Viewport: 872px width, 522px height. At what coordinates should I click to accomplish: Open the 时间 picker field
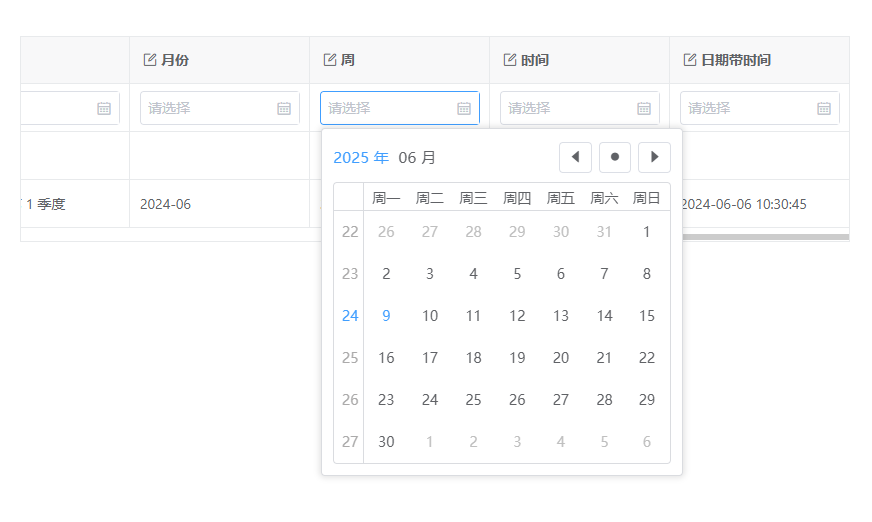[x=579, y=108]
